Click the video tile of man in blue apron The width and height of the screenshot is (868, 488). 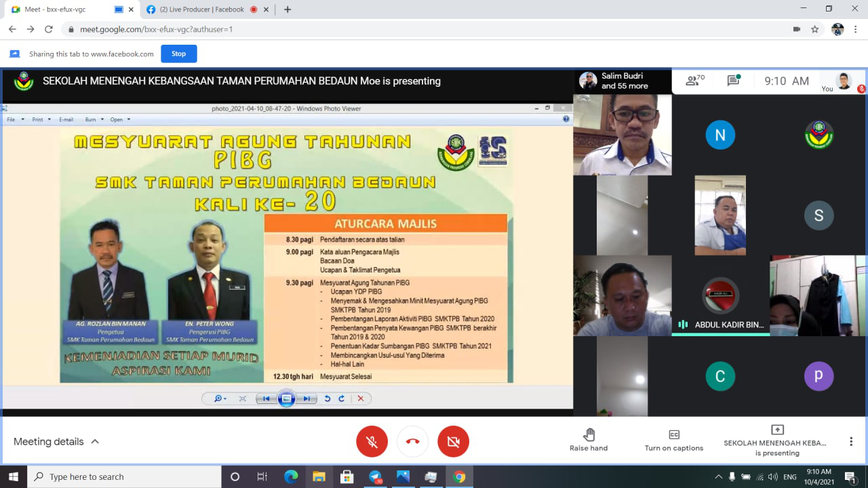point(720,216)
